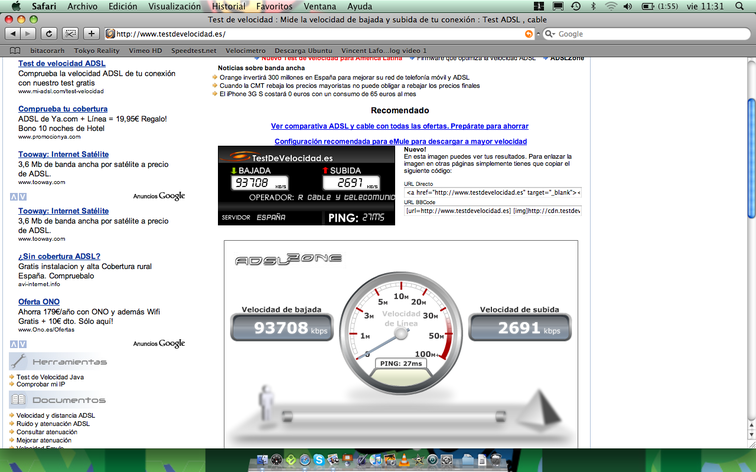Click next ad arrow above Tooway listing
This screenshot has width=756, height=472.
tap(23, 197)
